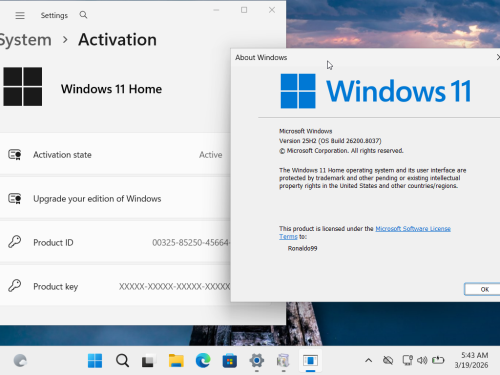Click OK in About Windows dialog
Viewport: 500px width, 375px height.
tap(482, 289)
